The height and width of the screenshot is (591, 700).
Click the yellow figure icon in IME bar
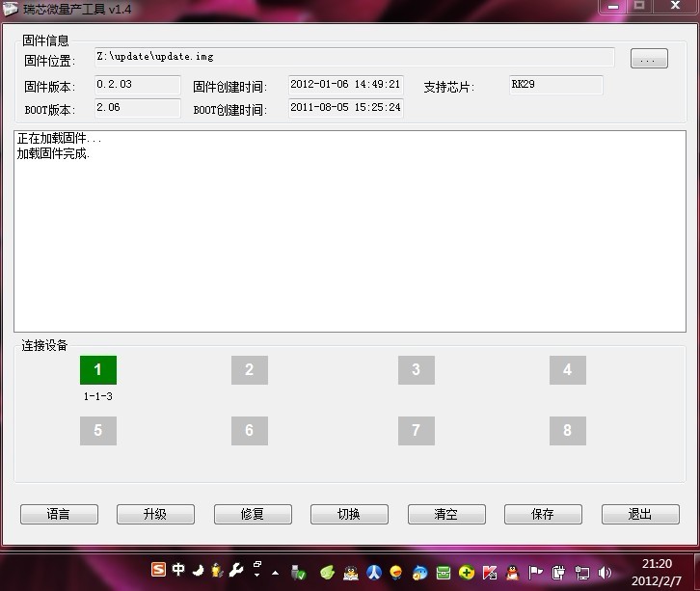point(217,570)
